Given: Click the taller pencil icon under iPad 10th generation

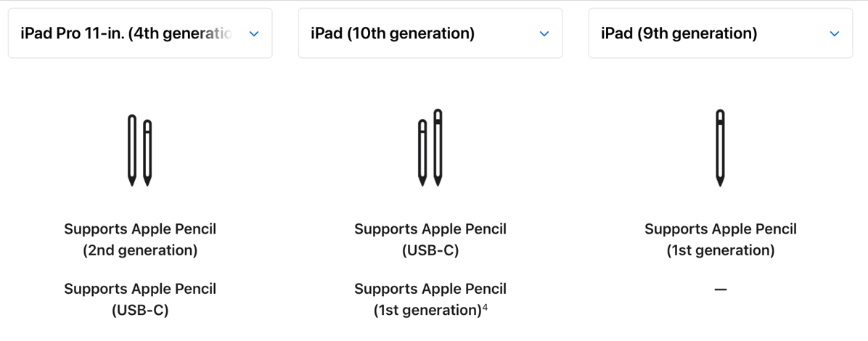Looking at the screenshot, I should pos(438,147).
